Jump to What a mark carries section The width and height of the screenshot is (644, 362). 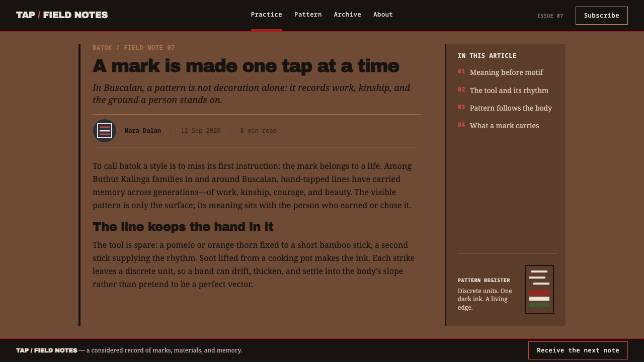click(x=504, y=126)
